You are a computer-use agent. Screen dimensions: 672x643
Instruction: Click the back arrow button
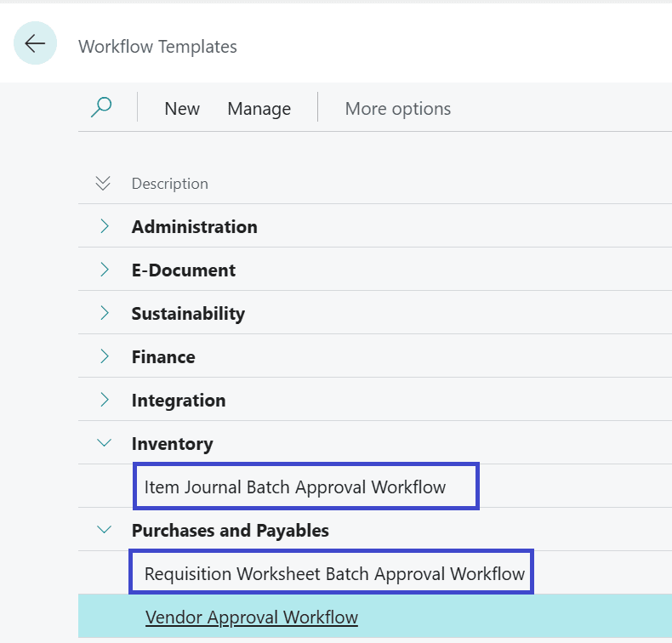[x=35, y=43]
